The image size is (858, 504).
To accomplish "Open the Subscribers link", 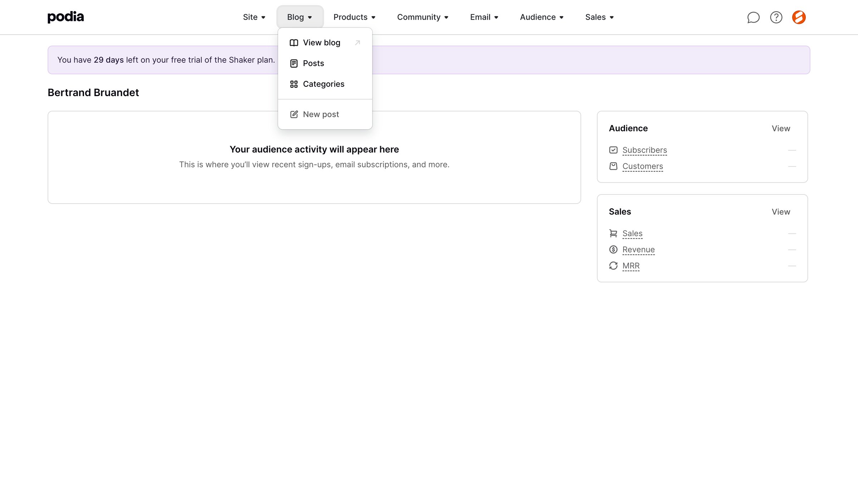I will pyautogui.click(x=645, y=150).
